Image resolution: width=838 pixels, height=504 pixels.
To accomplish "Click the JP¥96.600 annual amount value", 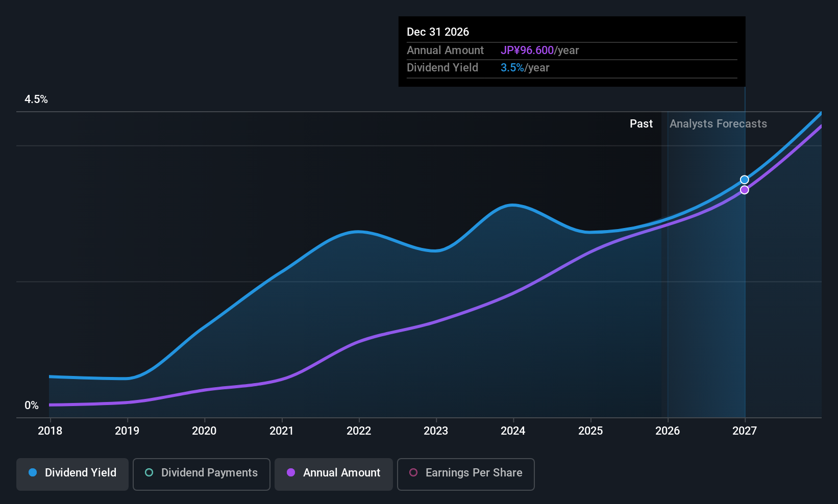I will tap(527, 51).
